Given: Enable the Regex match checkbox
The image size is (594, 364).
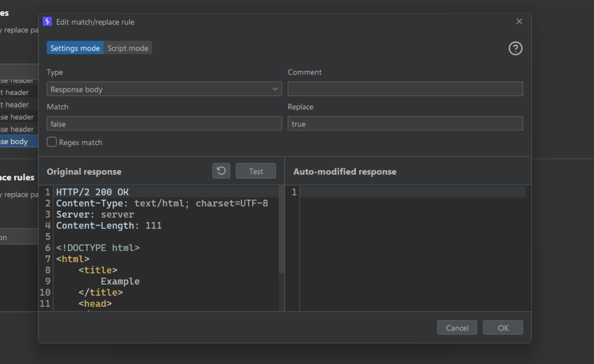Looking at the screenshot, I should tap(52, 142).
